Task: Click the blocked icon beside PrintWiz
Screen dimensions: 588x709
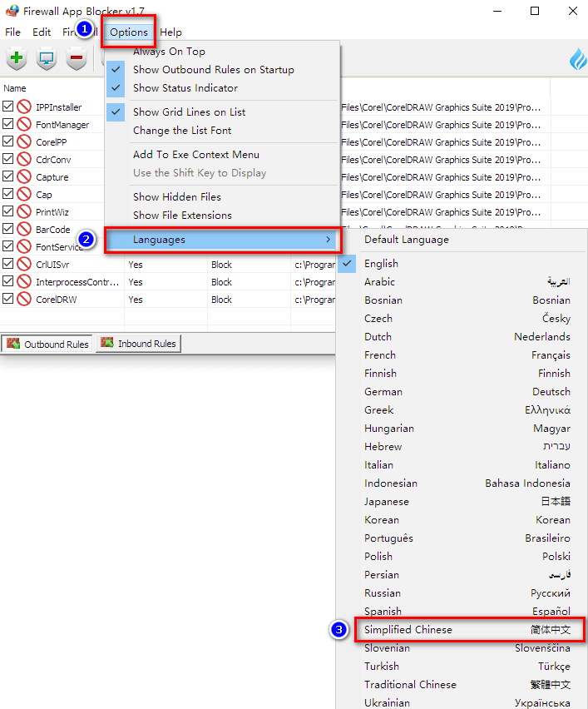Action: point(24,211)
